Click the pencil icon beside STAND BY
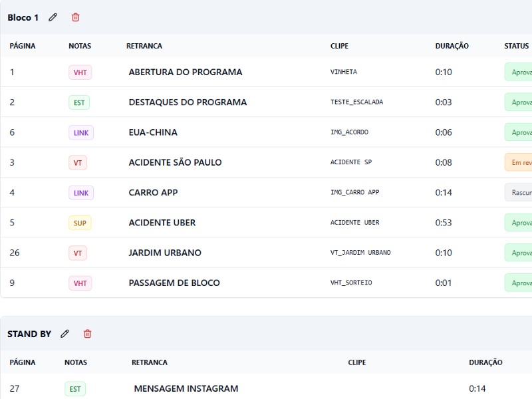This screenshot has height=399, width=532. tap(65, 334)
